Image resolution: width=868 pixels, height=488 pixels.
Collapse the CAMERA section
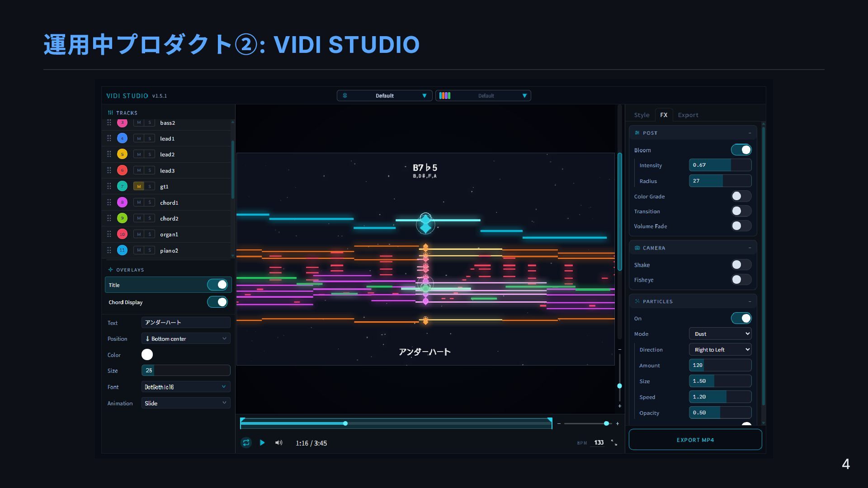coord(750,248)
